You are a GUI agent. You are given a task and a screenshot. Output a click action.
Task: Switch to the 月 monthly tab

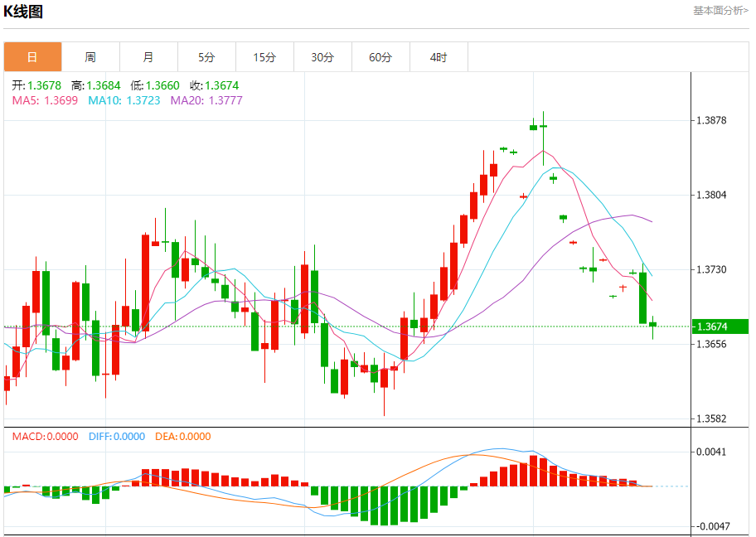148,57
